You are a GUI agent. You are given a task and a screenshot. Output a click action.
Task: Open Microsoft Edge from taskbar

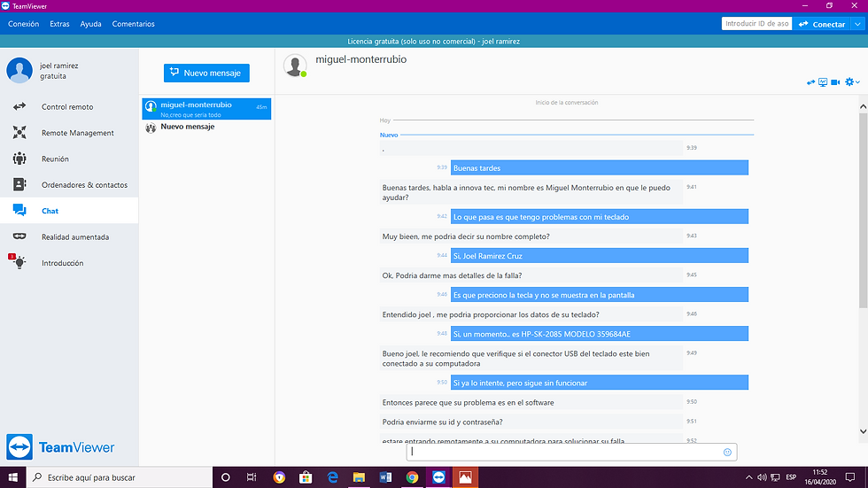[332, 477]
